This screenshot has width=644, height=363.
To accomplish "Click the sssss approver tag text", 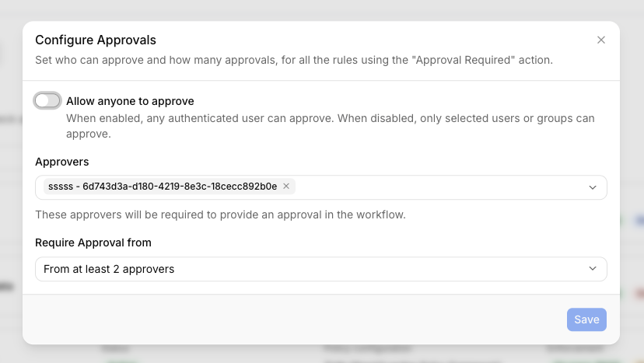I will (x=163, y=187).
